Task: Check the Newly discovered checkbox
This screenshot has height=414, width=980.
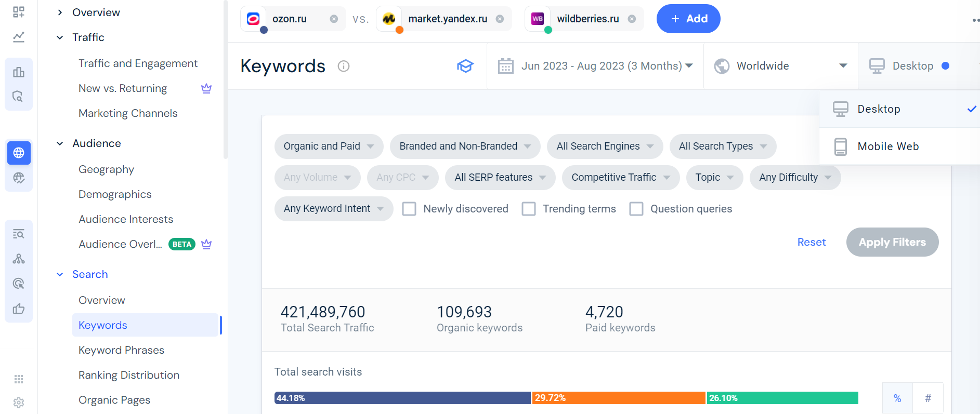Action: [409, 209]
